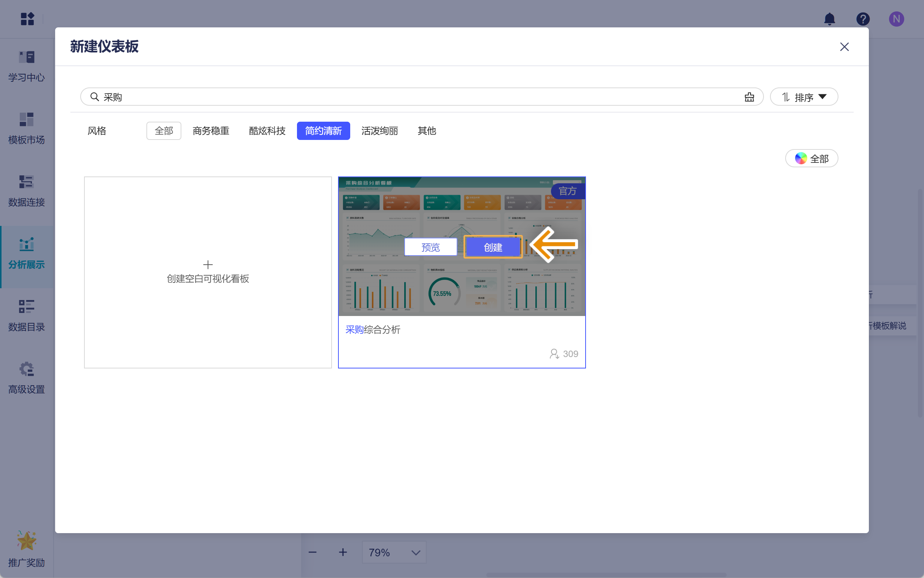Select the 商务稳重 style filter

[x=211, y=131]
